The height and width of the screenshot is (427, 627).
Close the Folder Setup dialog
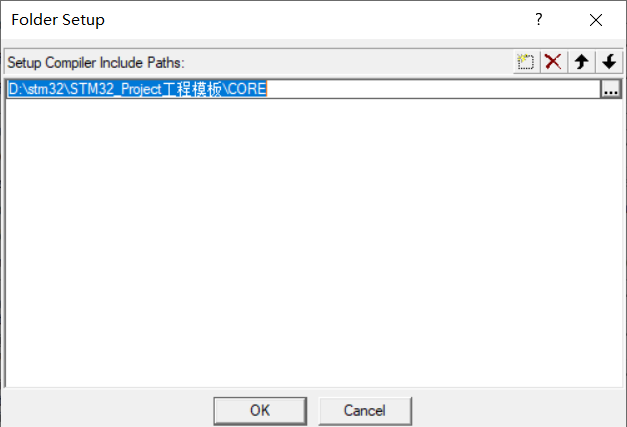coord(596,20)
